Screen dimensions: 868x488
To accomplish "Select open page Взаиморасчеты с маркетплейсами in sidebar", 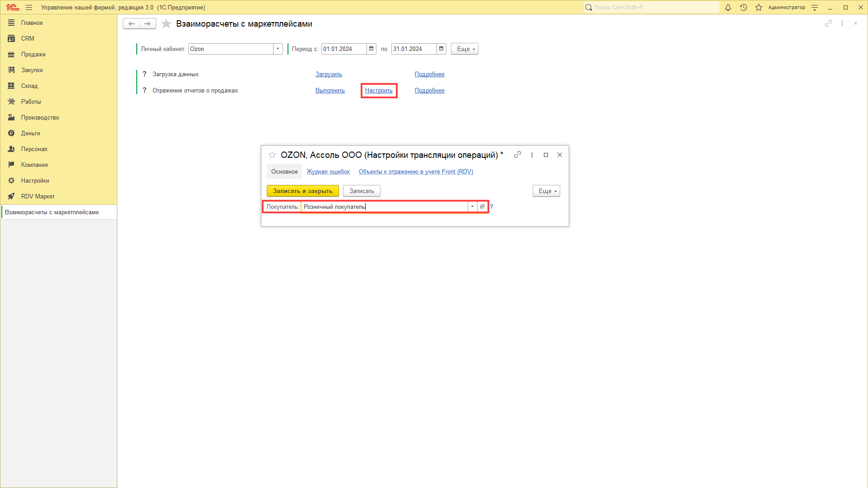I will 59,212.
